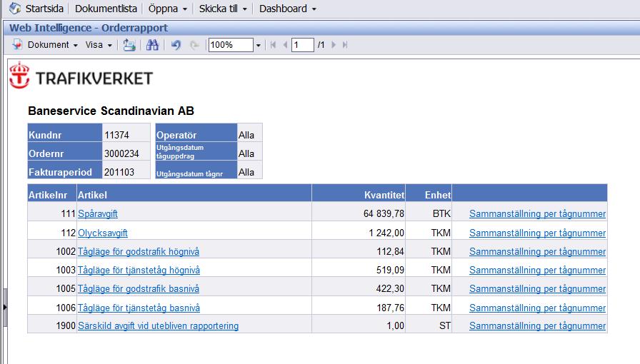
Task: Click the quantity value 1 242,00
Action: [386, 233]
